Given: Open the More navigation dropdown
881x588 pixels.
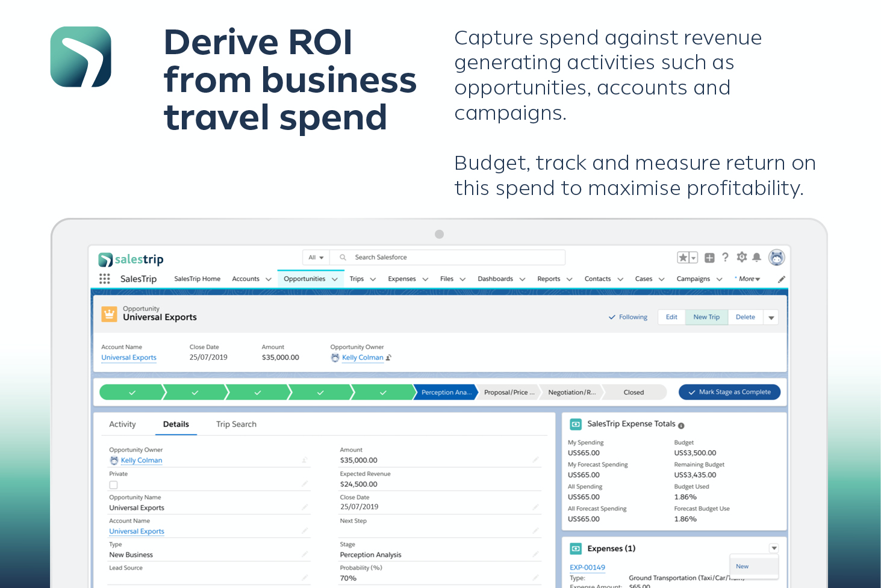Looking at the screenshot, I should 748,279.
